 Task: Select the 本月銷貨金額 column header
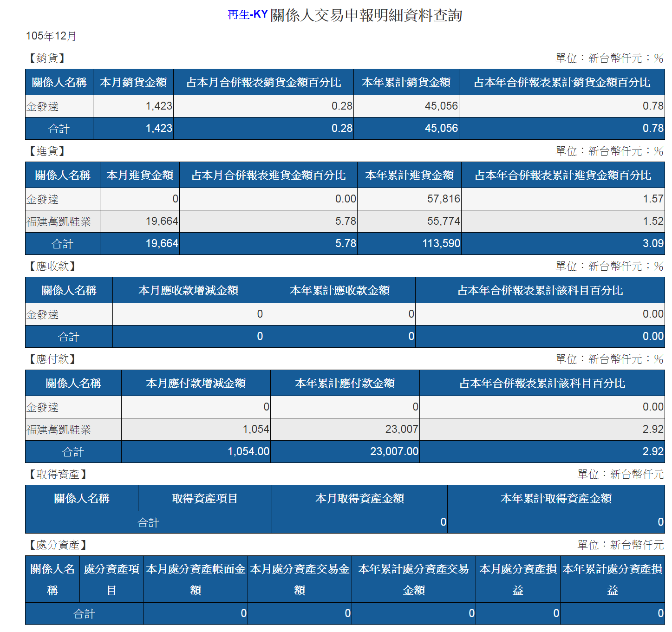133,82
